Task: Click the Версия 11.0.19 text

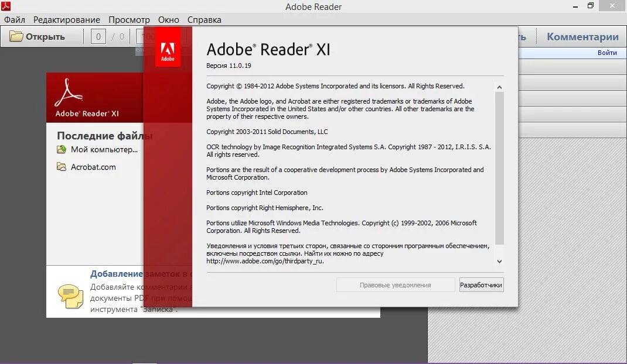Action: [x=229, y=66]
